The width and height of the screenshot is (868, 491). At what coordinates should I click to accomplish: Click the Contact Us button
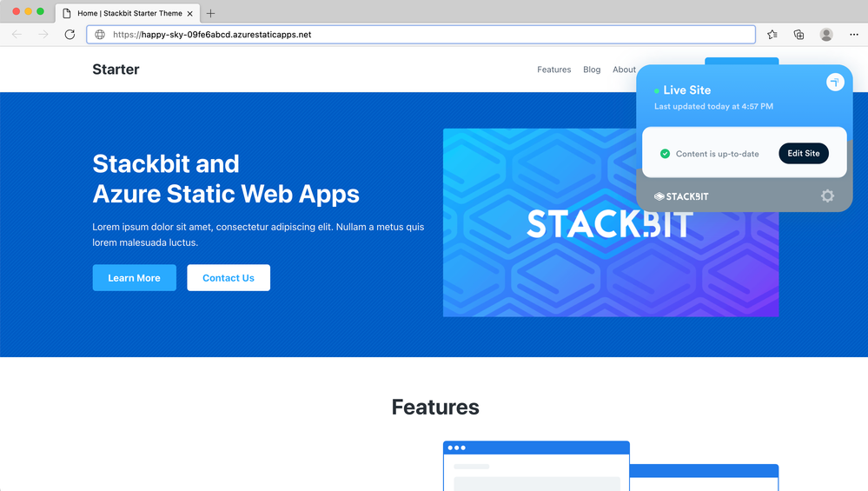click(x=228, y=278)
